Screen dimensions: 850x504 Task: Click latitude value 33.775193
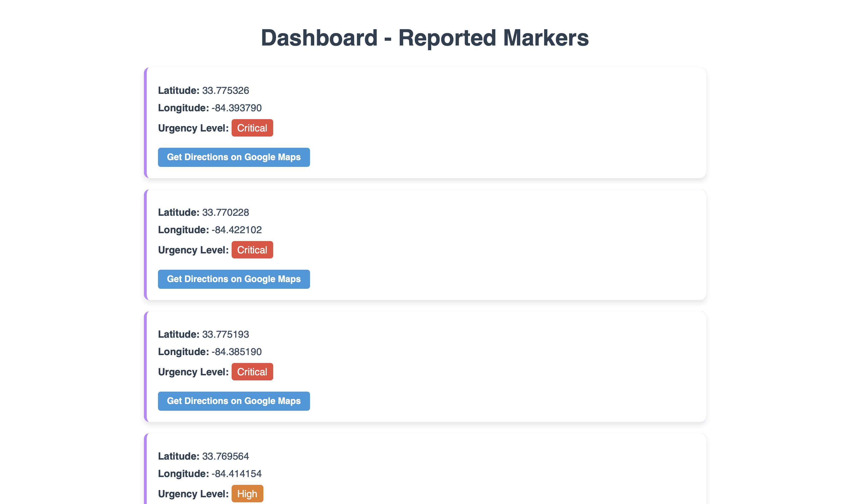point(226,334)
